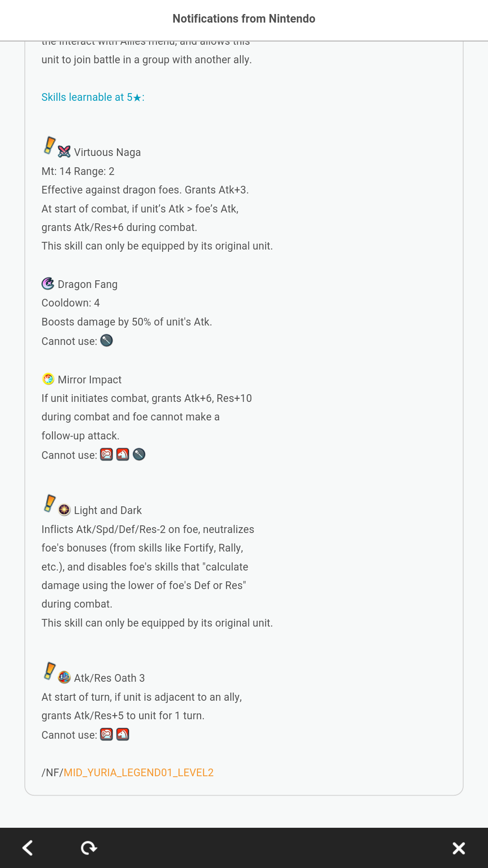Click the Virtuous Naga weapon type icon
488x868 pixels.
click(x=64, y=152)
